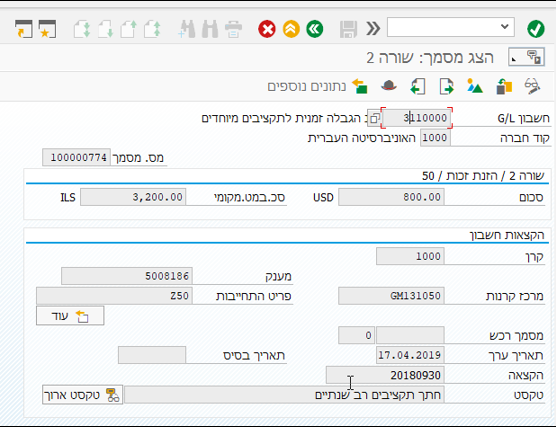
Task: Click the empty baseline date field
Action: (152, 355)
